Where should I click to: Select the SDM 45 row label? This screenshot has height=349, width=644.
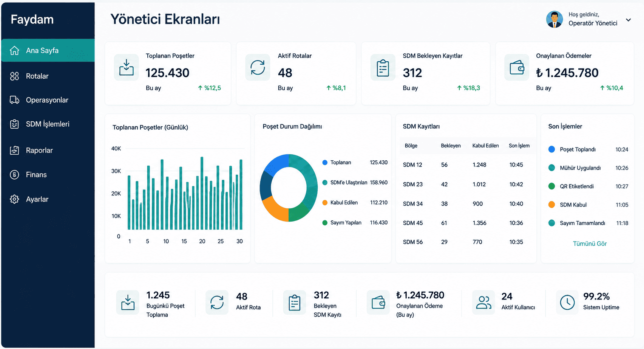pos(413,223)
